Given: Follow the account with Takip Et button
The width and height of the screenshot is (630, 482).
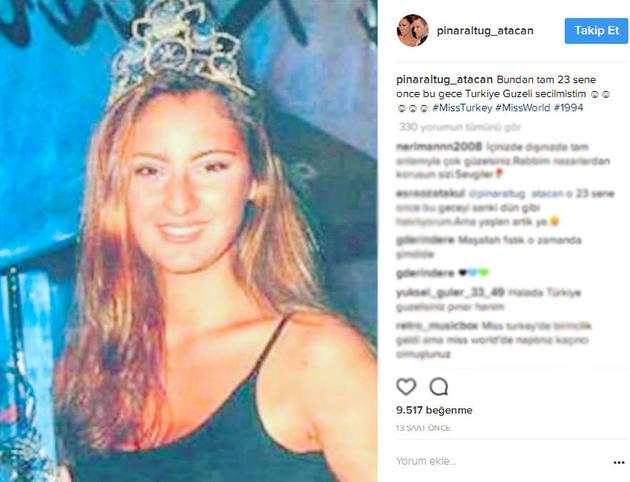Looking at the screenshot, I should pyautogui.click(x=596, y=31).
